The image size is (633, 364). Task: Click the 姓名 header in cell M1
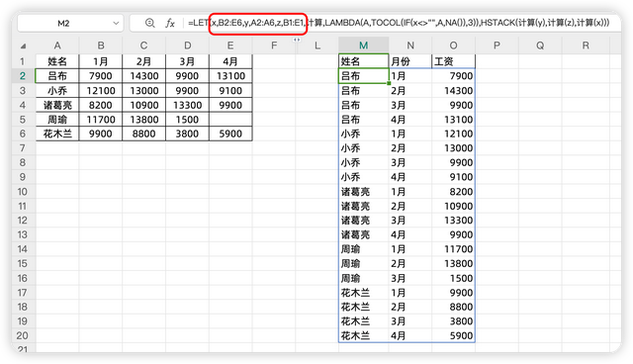coord(363,61)
